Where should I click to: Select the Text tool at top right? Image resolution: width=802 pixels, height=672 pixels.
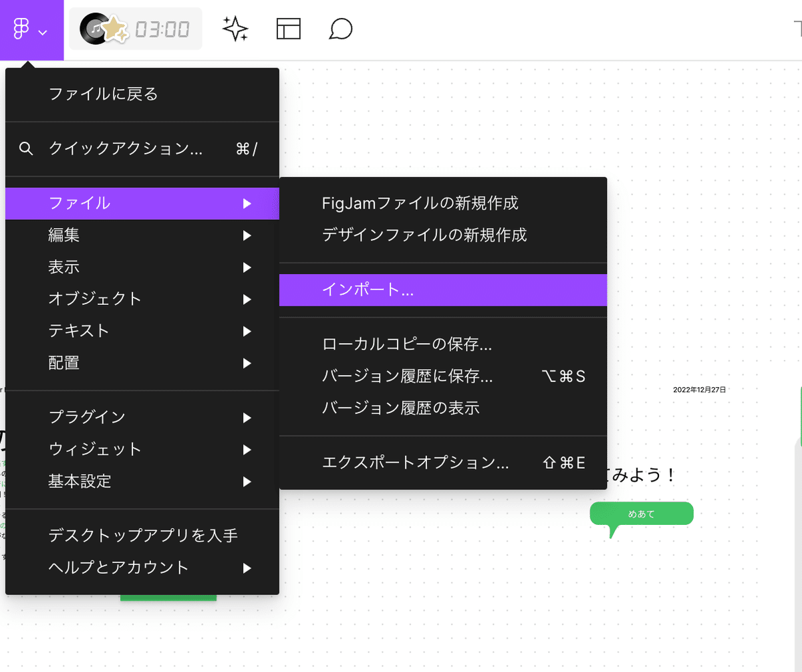[797, 29]
